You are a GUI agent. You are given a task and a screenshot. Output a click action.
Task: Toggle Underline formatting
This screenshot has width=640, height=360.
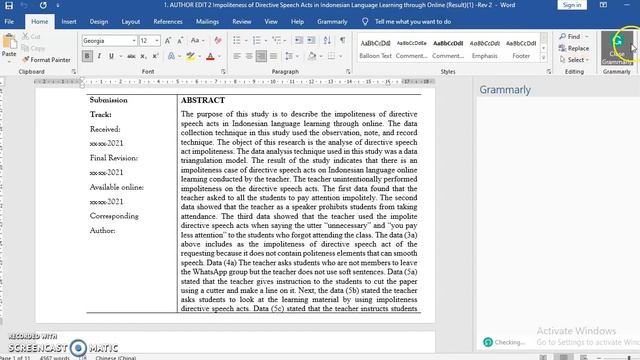[x=111, y=56]
